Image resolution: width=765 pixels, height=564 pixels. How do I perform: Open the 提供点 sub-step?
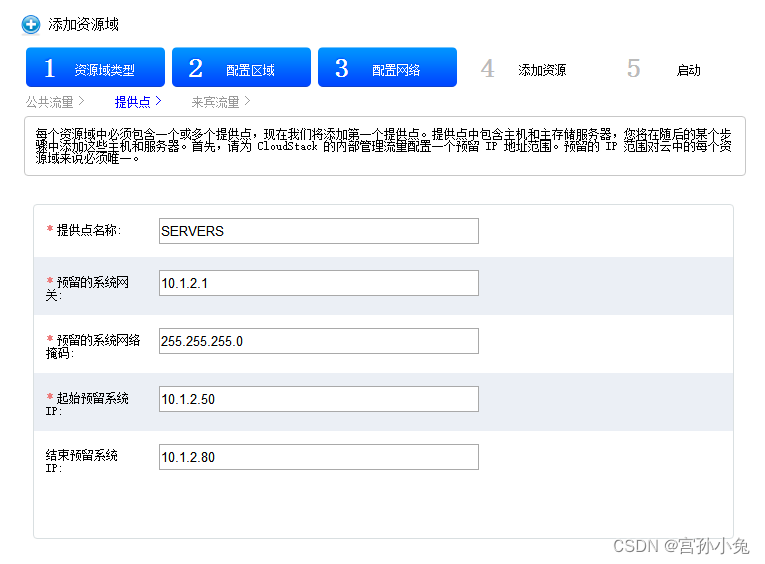point(138,102)
